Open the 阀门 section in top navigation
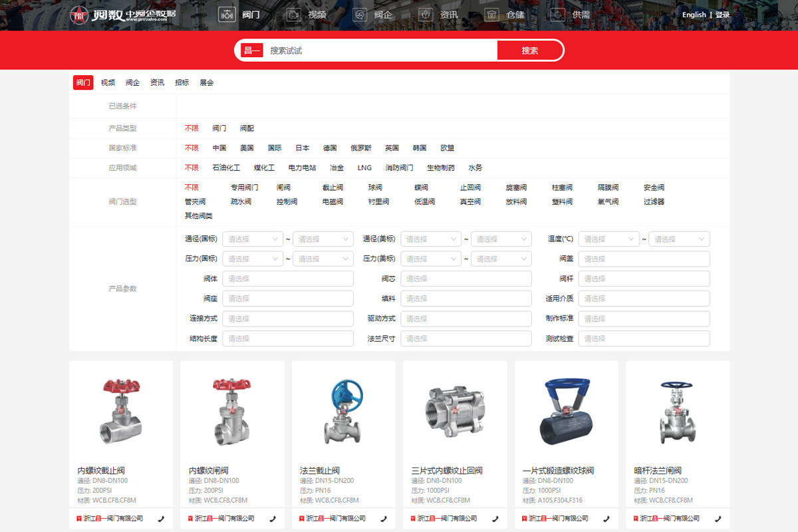The image size is (798, 532). (x=239, y=15)
